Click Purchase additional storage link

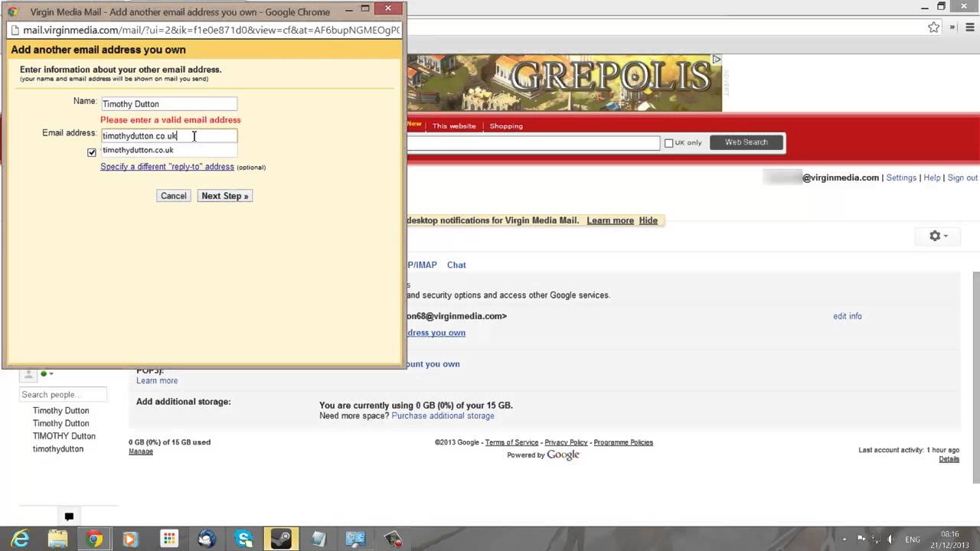(443, 416)
